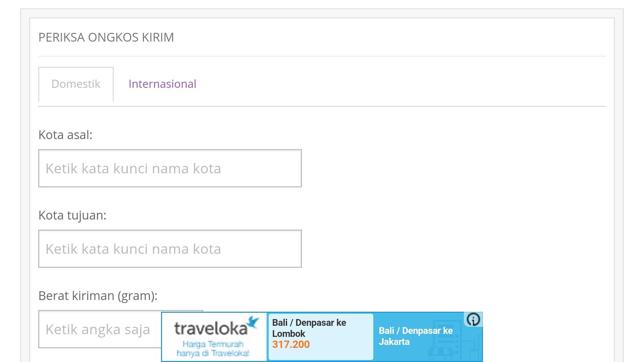Click the Traveloka wordmark logo
This screenshot has height=362, width=644.
(211, 329)
